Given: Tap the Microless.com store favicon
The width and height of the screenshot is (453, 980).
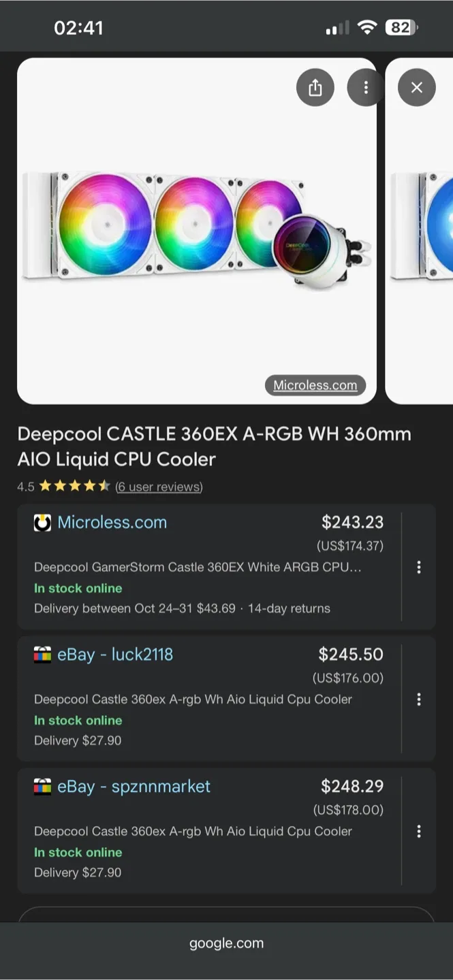Looking at the screenshot, I should coord(42,523).
